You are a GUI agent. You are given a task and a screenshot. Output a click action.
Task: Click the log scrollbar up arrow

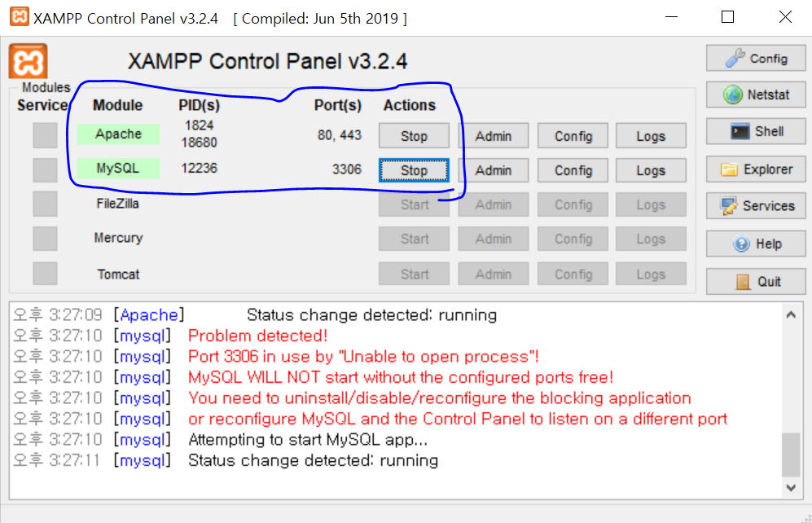click(791, 314)
